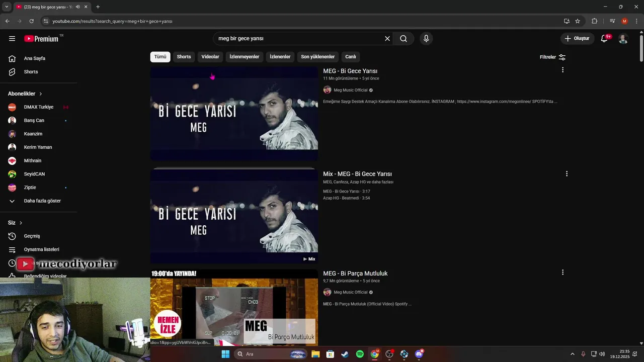Viewport: 644px width, 362px height.
Task: Open Chrome three-dot menu
Action: (x=637, y=21)
